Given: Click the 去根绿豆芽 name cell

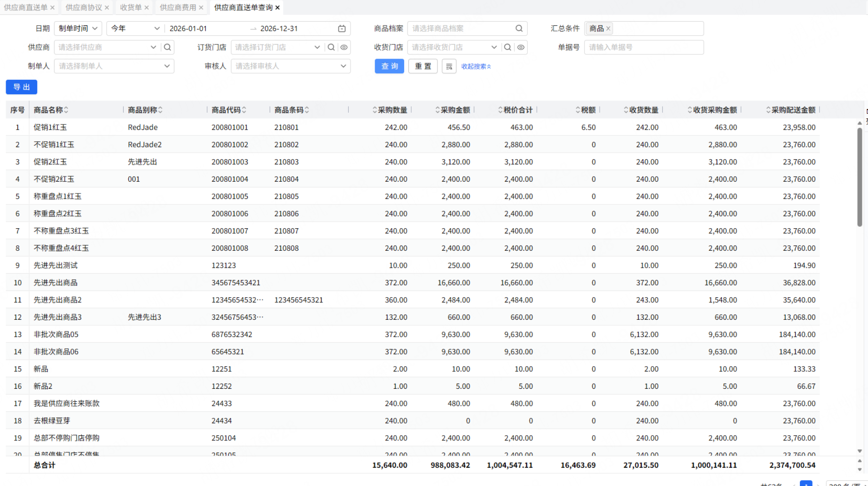Looking at the screenshot, I should 52,421.
